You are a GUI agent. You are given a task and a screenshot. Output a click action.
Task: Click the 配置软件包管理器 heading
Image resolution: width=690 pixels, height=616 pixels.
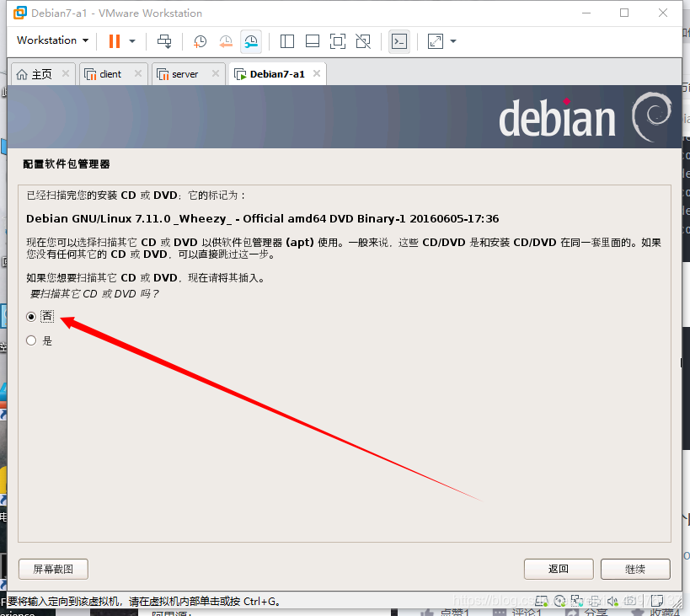pyautogui.click(x=66, y=164)
